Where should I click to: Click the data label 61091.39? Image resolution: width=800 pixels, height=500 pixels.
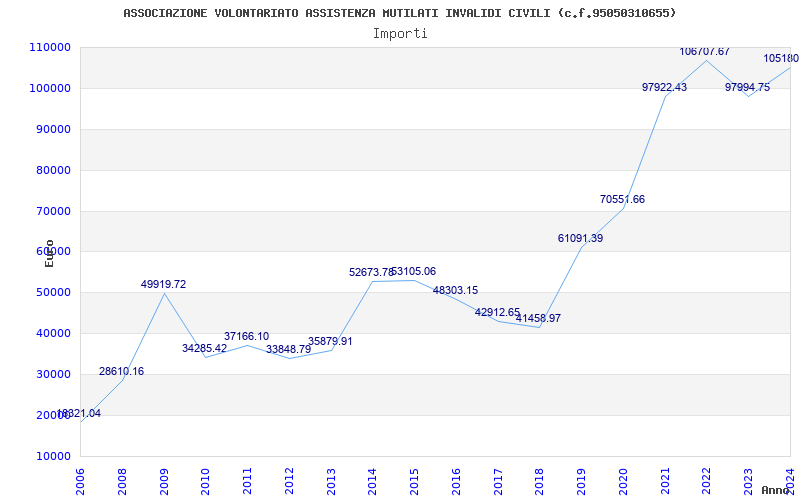[x=581, y=238]
